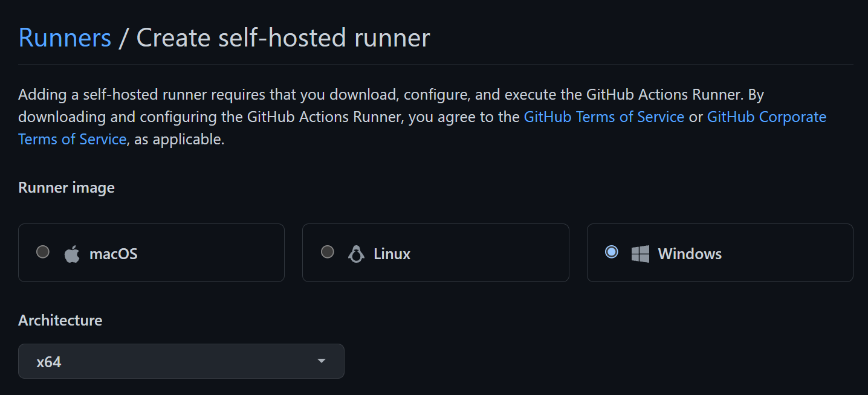Open the GitHub Terms of Service link

pos(603,117)
